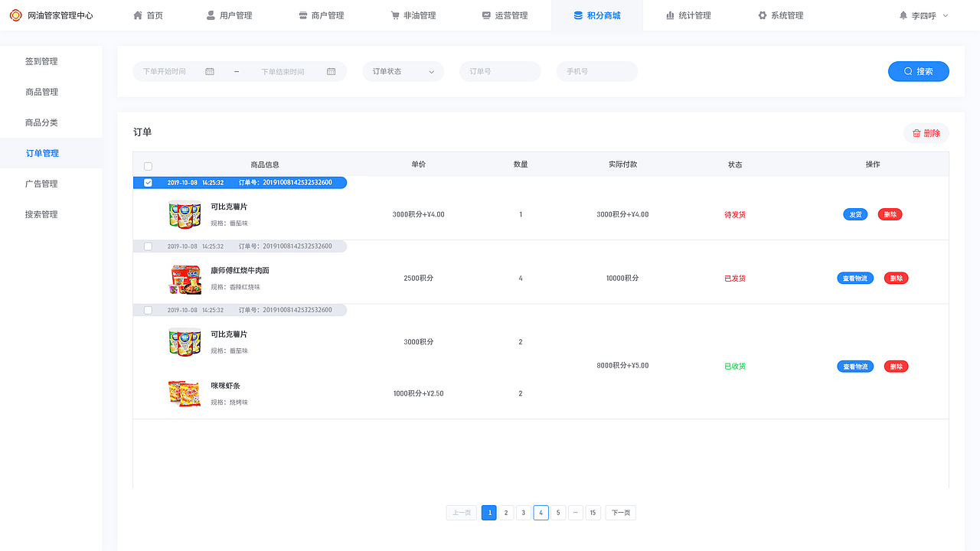Click the notification bell icon
This screenshot has height=551, width=980.
[x=903, y=15]
